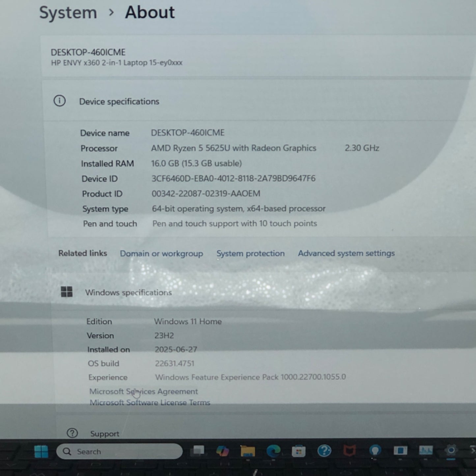The height and width of the screenshot is (476, 476).
Task: Click the Windows logo beside Windows specifications
Action: click(x=67, y=292)
